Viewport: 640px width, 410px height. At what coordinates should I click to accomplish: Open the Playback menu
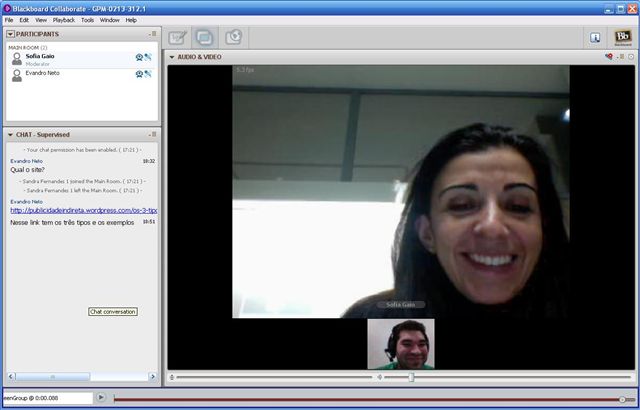coord(64,20)
